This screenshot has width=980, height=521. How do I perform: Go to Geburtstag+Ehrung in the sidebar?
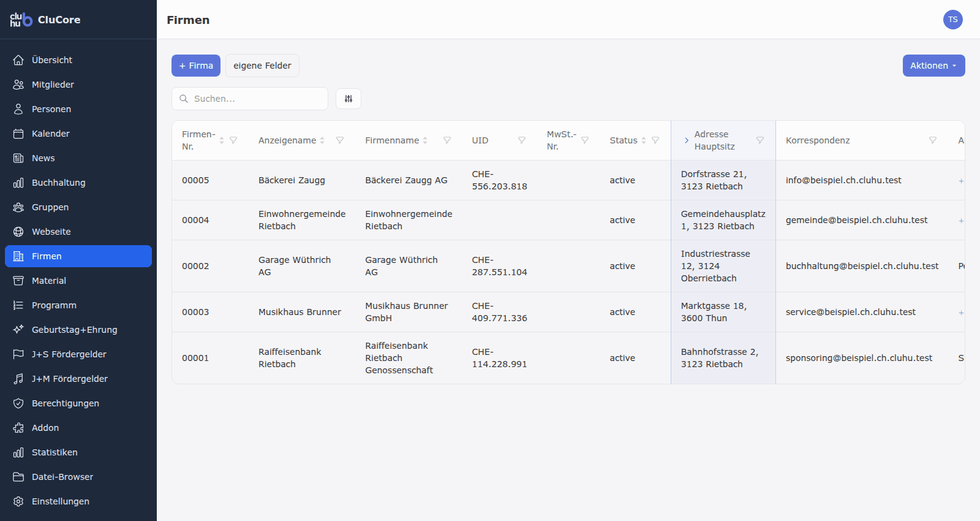[x=78, y=330]
